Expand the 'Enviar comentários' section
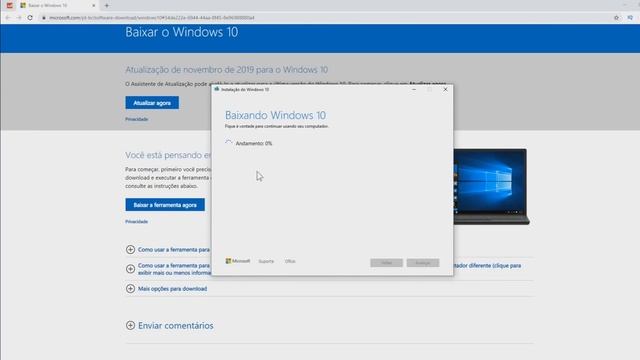The height and width of the screenshot is (360, 640). click(x=170, y=326)
